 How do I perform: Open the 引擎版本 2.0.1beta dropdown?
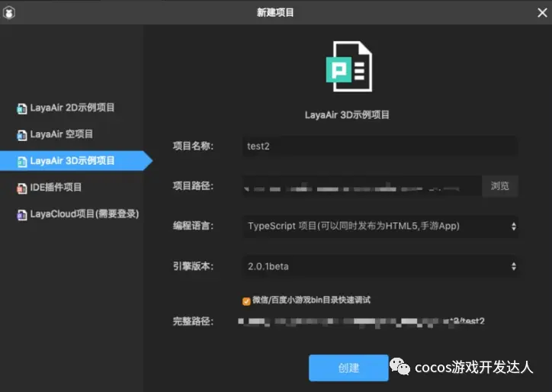tap(380, 266)
